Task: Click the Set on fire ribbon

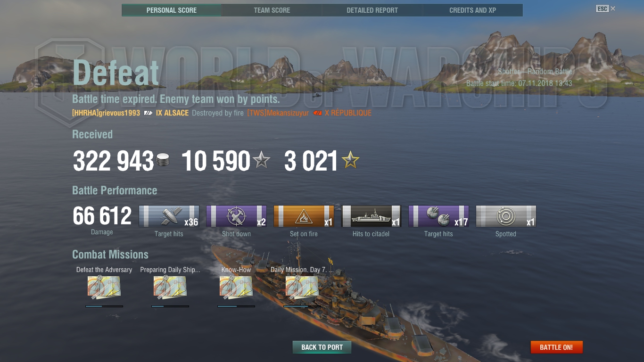Action: [304, 216]
